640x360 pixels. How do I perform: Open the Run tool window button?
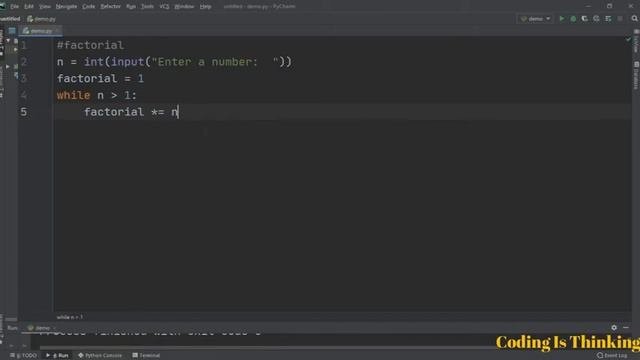pos(57,356)
